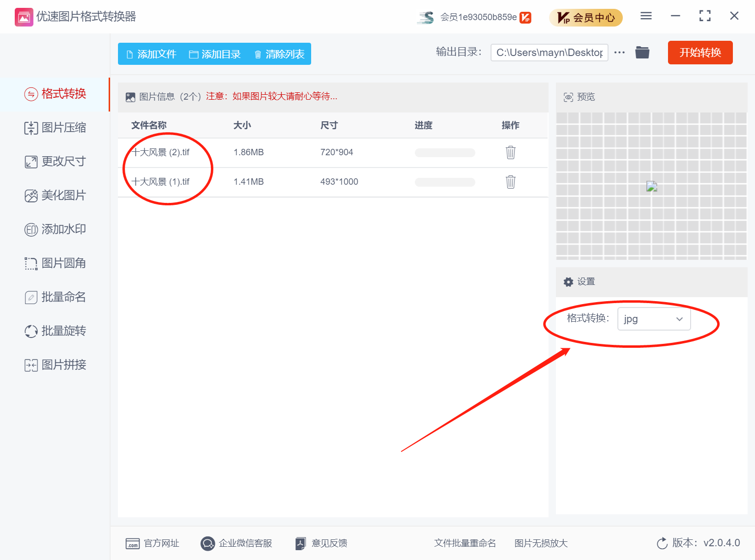Delete 十大风景 (1).tif from the list
Screen dimensions: 755x560
[510, 182]
